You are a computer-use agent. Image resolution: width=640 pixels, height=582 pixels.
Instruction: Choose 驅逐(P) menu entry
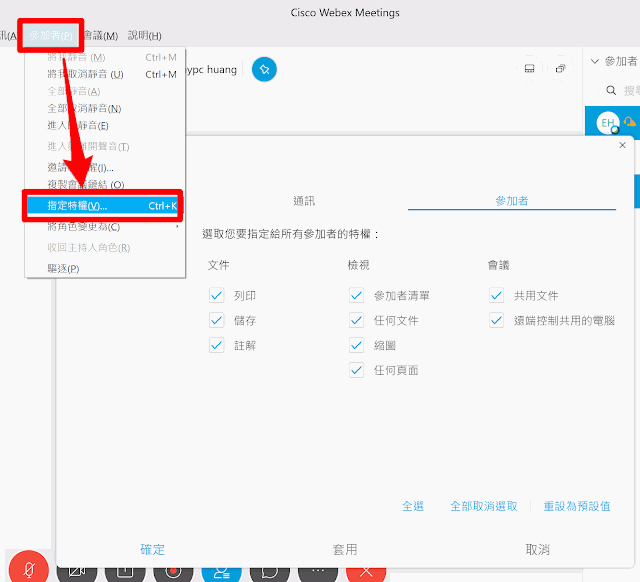point(105,269)
